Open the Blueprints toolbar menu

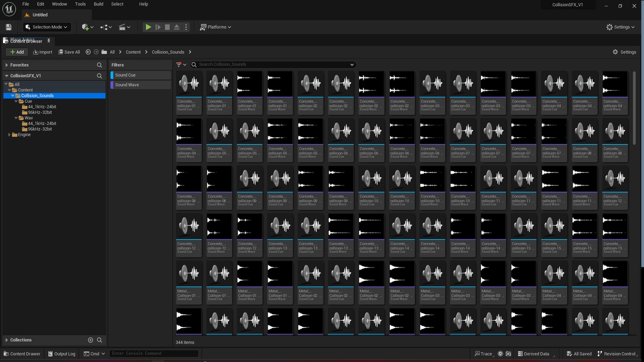pos(106,27)
